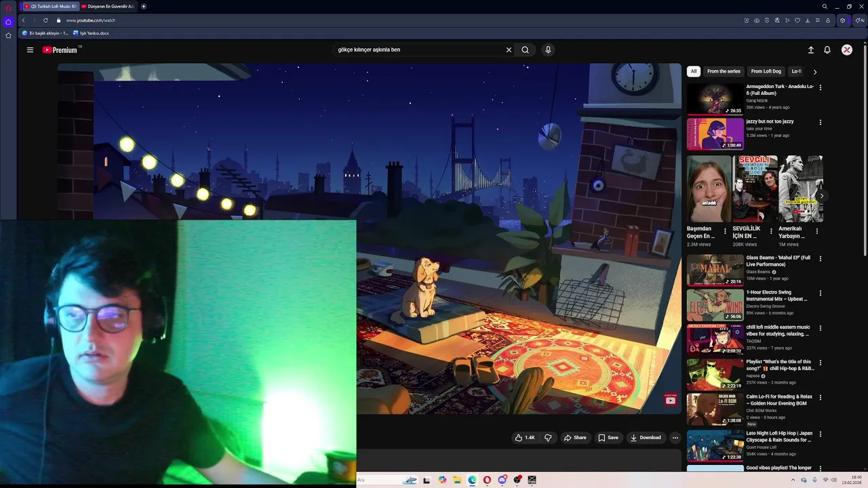Open Calm Lo-Fi for Reading title
This screenshot has width=868, height=488.
[779, 400]
